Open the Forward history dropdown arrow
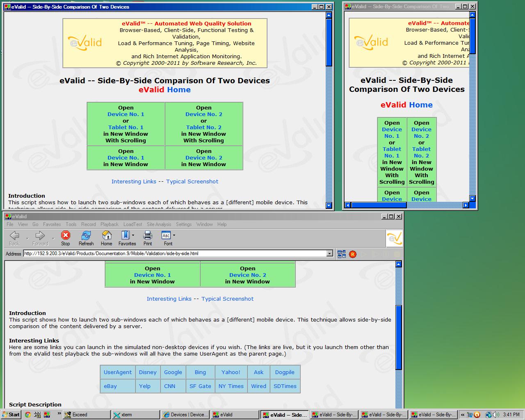The height and width of the screenshot is (420, 525). pos(53,238)
